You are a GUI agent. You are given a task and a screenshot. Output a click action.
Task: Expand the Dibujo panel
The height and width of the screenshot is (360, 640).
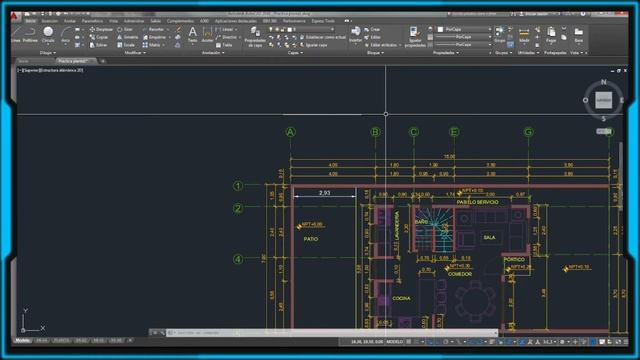[x=48, y=53]
